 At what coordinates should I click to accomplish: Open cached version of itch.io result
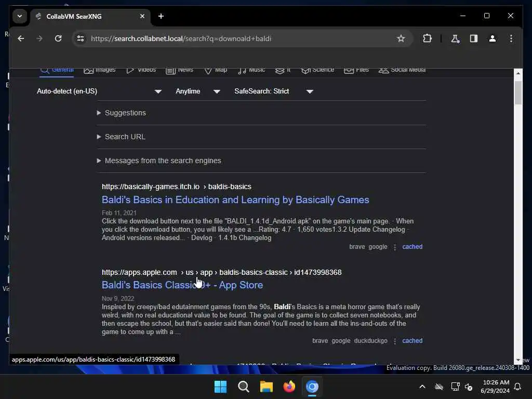[x=412, y=247]
